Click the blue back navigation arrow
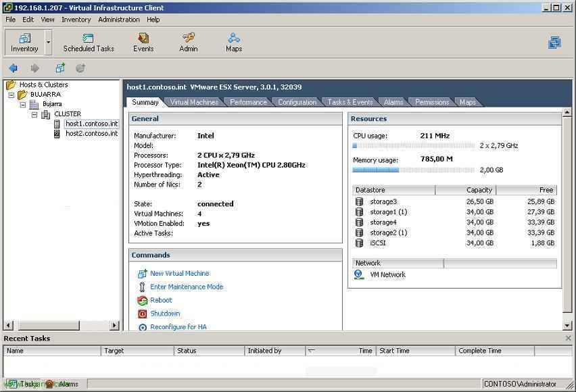576x392 pixels. pyautogui.click(x=14, y=68)
